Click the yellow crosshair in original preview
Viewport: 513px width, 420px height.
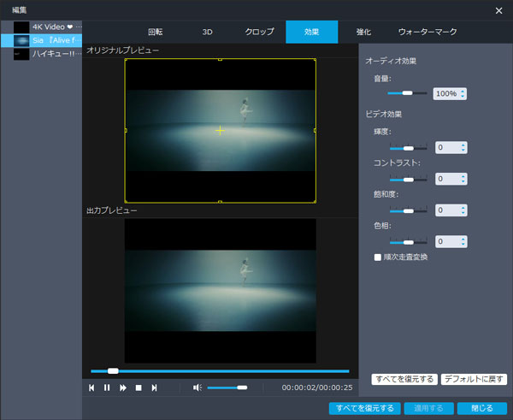(x=221, y=131)
